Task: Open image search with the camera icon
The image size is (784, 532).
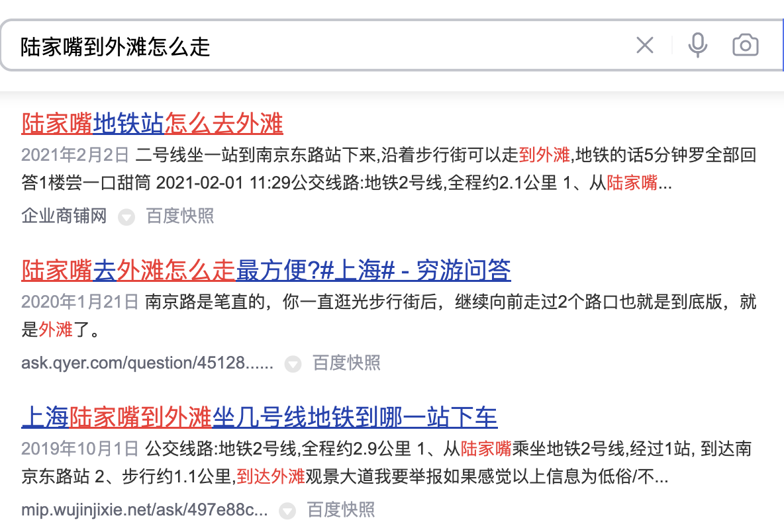Action: coord(745,46)
